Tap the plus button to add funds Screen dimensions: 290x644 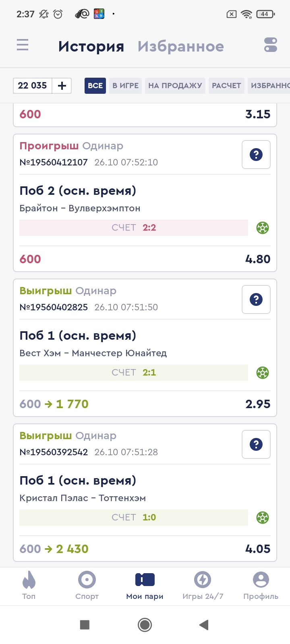click(x=62, y=86)
